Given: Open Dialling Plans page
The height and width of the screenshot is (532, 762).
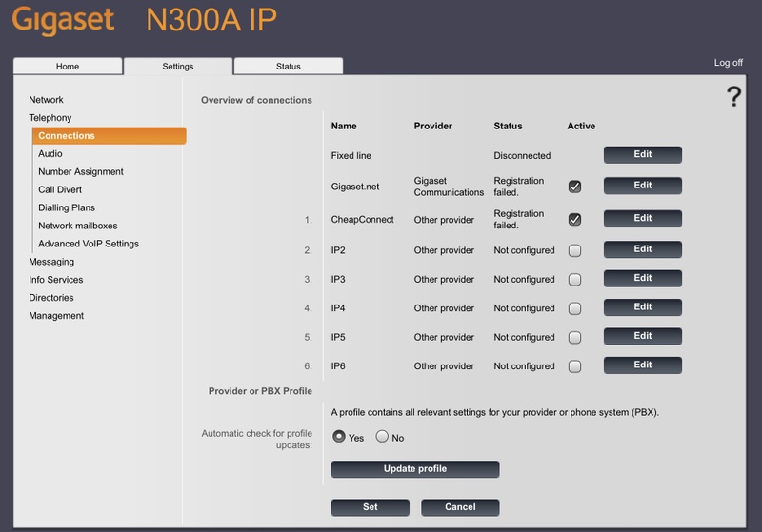Looking at the screenshot, I should (x=67, y=207).
